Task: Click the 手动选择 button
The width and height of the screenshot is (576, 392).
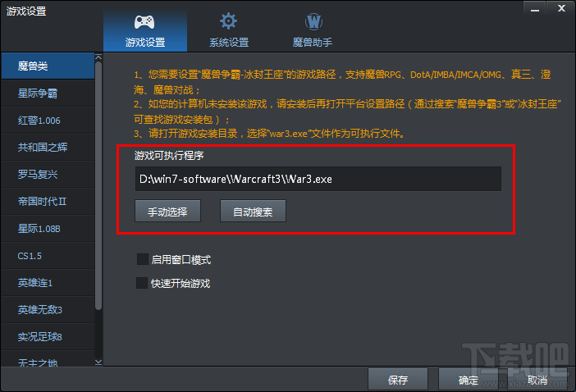Action: pyautogui.click(x=167, y=211)
